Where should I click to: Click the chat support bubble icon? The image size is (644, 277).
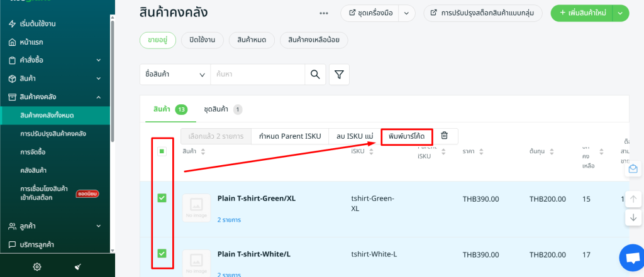(631, 258)
